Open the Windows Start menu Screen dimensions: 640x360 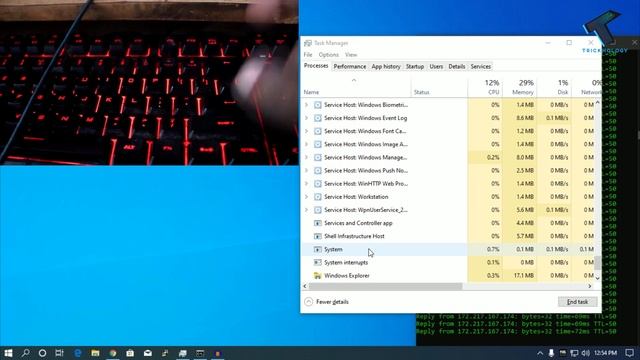click(8, 353)
